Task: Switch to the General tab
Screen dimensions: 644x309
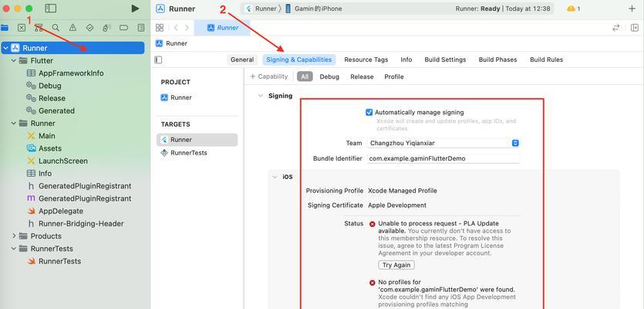Action: (242, 59)
